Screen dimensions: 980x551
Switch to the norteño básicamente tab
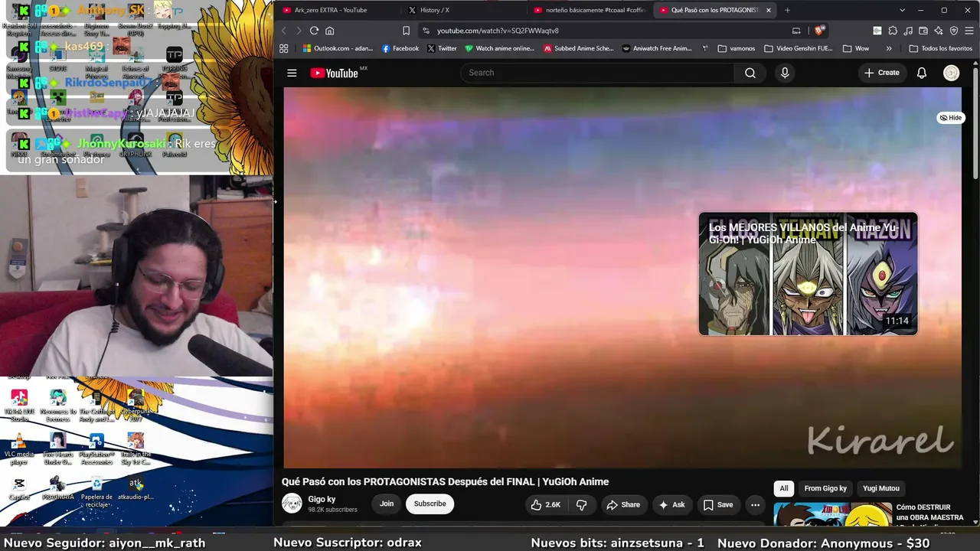(590, 10)
